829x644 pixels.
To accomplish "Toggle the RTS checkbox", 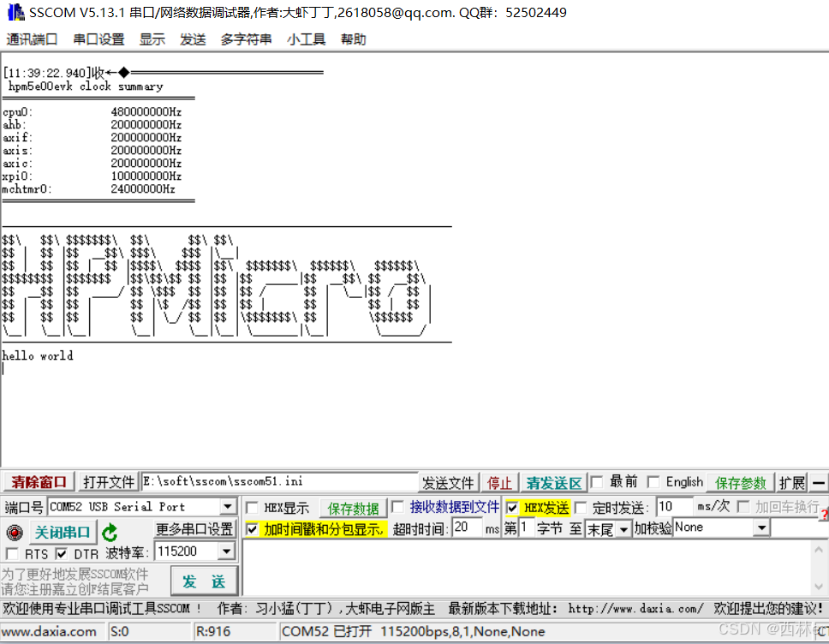I will [12, 554].
